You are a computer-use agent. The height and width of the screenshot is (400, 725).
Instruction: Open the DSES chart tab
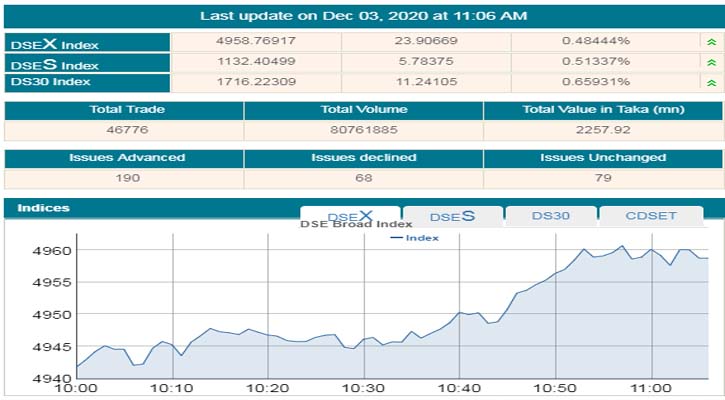[452, 216]
